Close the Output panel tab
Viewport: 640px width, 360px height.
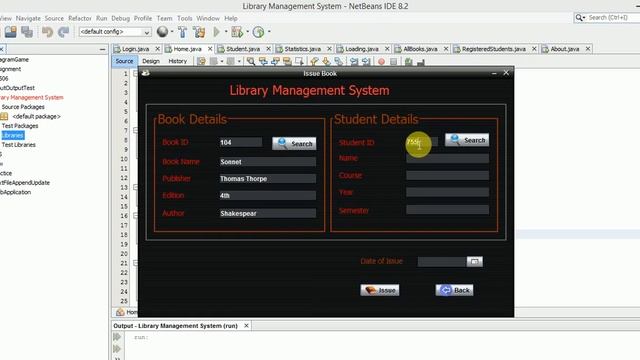click(246, 326)
